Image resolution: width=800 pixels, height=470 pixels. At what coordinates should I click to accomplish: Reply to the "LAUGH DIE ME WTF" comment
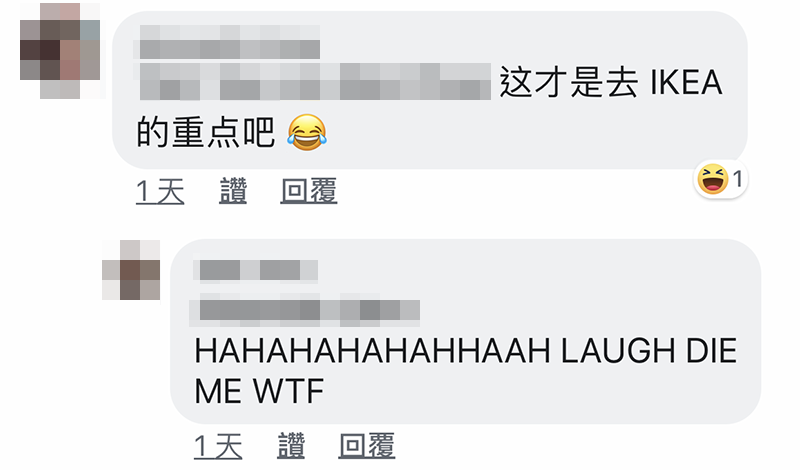coord(367,446)
